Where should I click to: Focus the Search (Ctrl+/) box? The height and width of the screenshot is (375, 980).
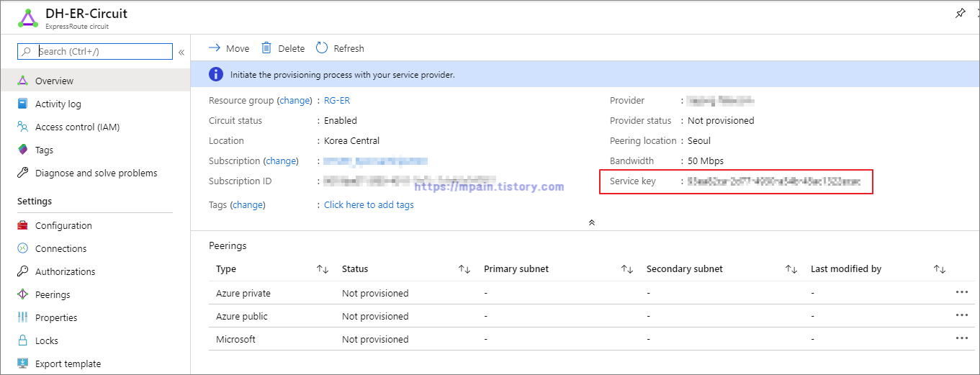click(x=95, y=51)
